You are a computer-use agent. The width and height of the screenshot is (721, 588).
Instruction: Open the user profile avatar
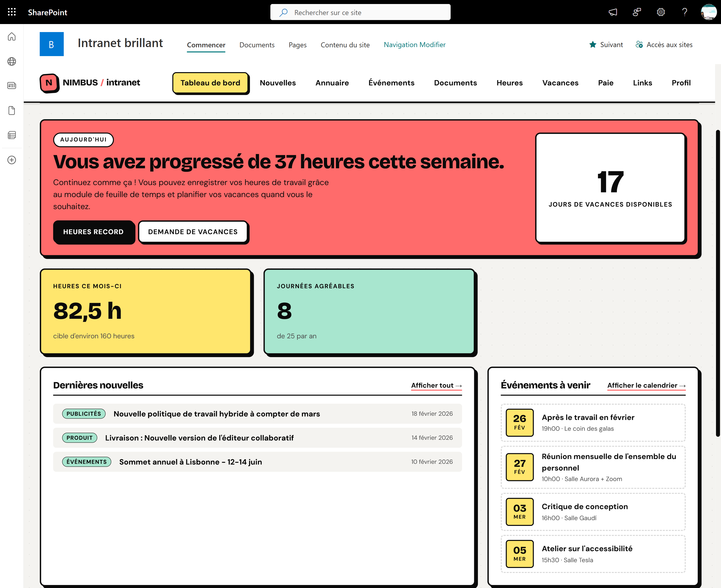(x=708, y=12)
